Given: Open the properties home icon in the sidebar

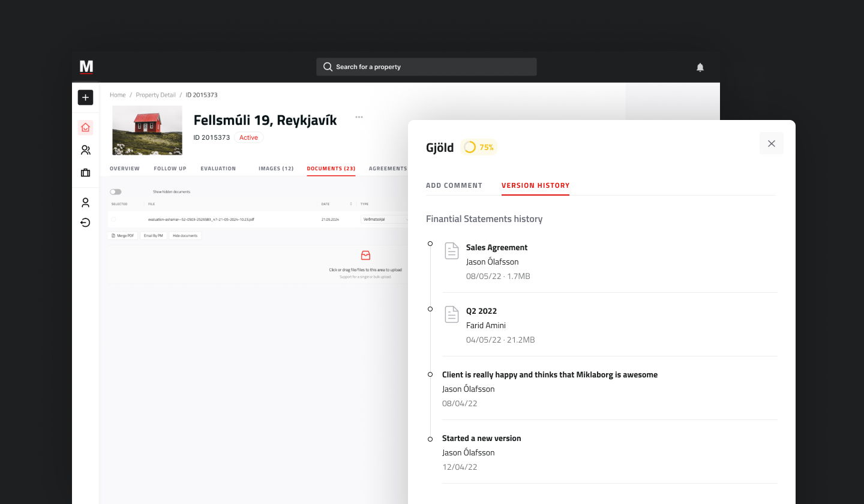Looking at the screenshot, I should click(85, 127).
